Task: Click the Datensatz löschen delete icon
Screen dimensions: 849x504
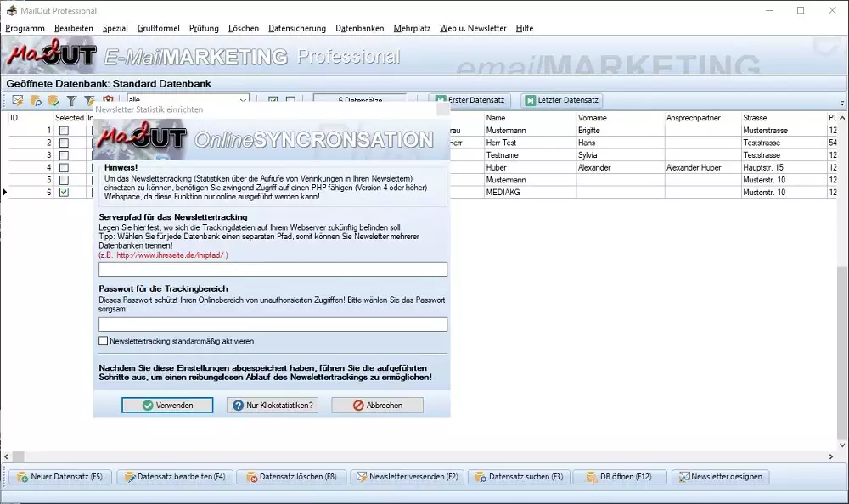Action: 252,477
